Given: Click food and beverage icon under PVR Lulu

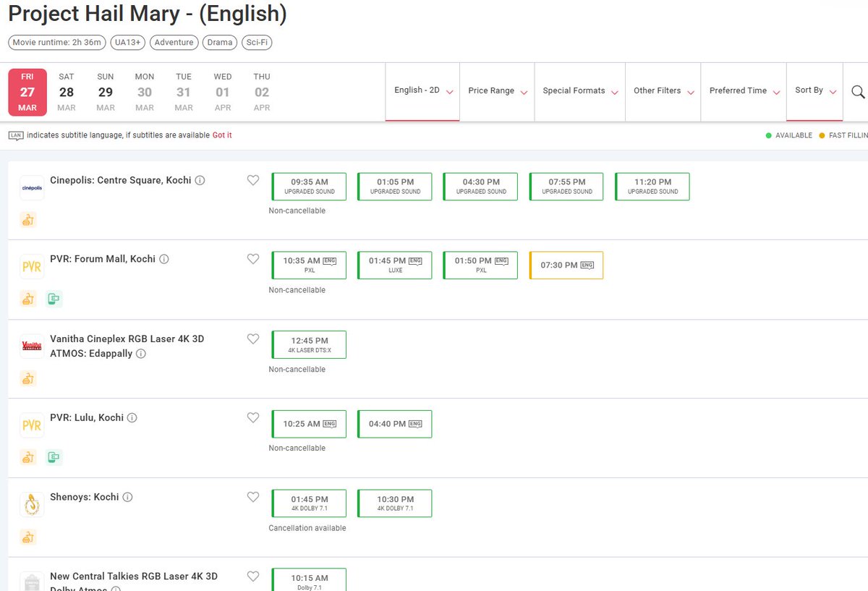Looking at the screenshot, I should click(28, 457).
